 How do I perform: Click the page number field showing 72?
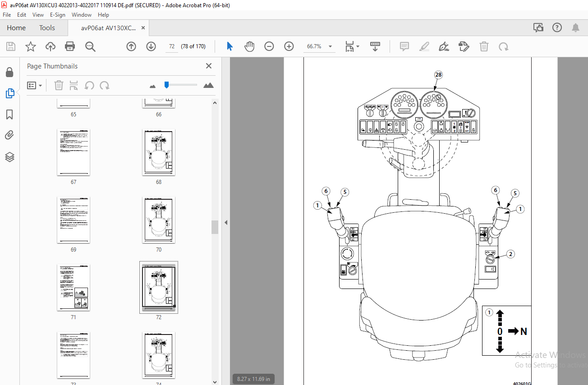pos(171,46)
